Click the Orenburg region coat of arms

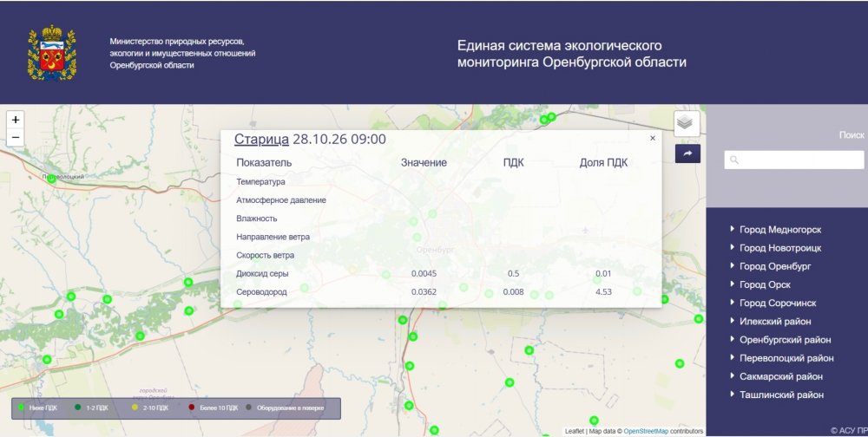pyautogui.click(x=52, y=53)
